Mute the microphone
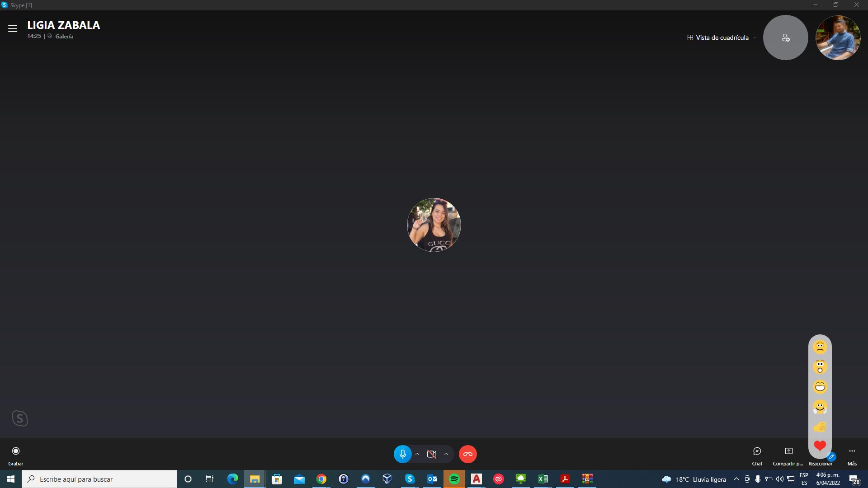The image size is (868, 488). [402, 454]
